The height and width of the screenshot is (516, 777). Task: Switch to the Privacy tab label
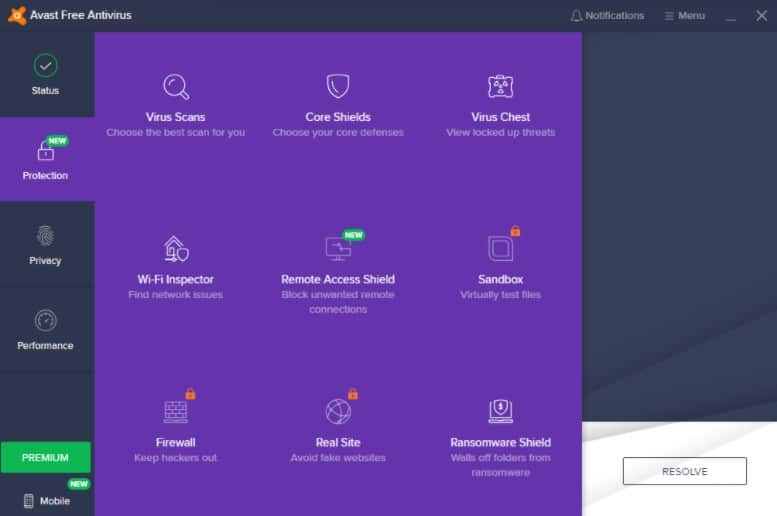[45, 261]
